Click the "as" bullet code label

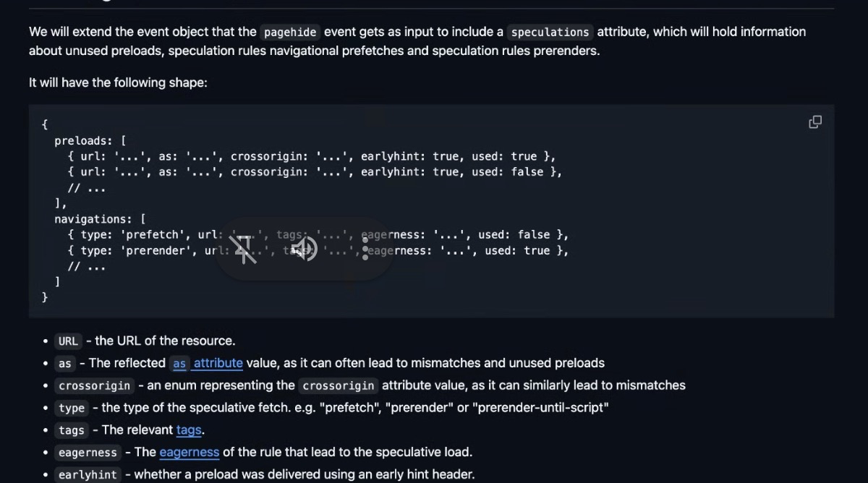(65, 364)
